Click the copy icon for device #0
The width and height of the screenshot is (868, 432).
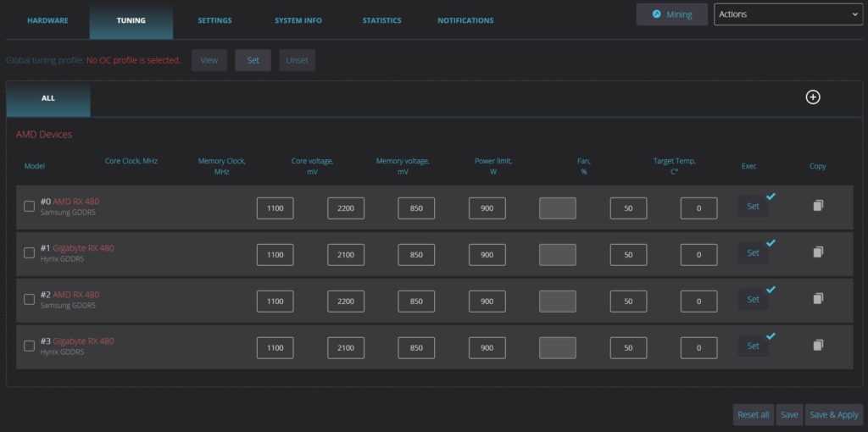(x=817, y=206)
